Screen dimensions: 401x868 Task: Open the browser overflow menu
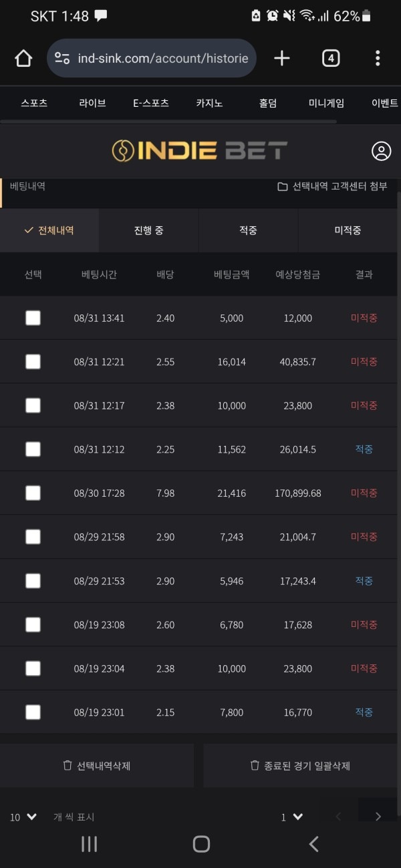(378, 58)
